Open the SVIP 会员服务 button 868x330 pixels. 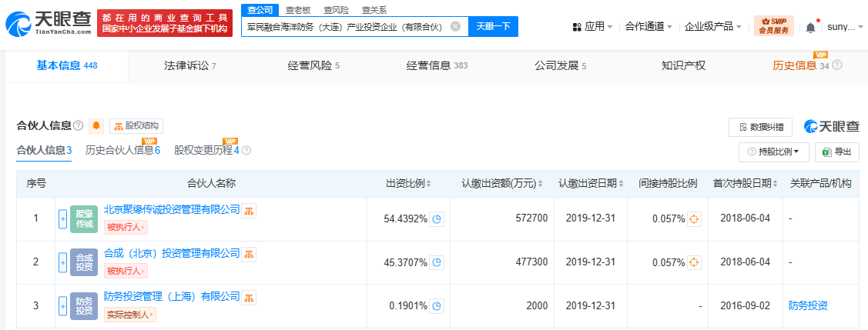click(x=774, y=26)
